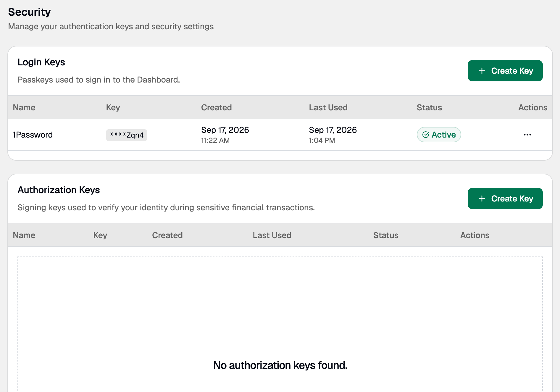Click Created date Sep 17, 2026 11:22 AM
The width and height of the screenshot is (560, 392).
click(x=225, y=135)
